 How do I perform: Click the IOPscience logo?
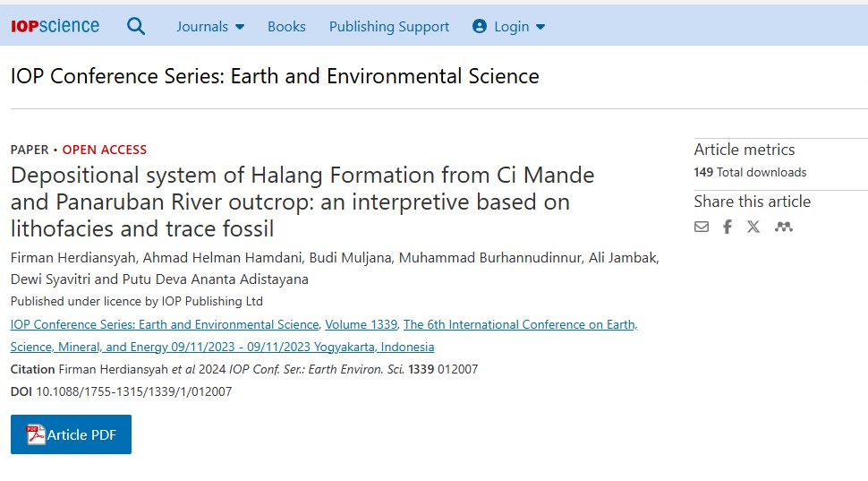click(x=55, y=26)
